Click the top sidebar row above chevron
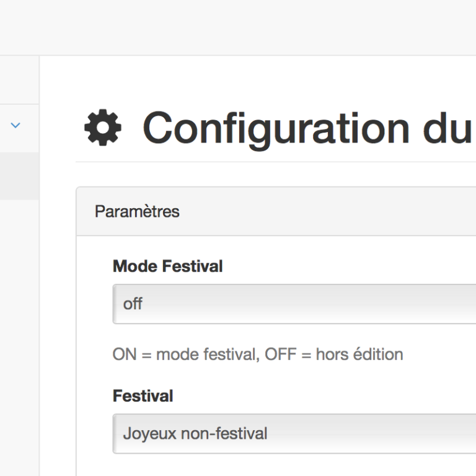The image size is (476, 476). click(x=19, y=79)
